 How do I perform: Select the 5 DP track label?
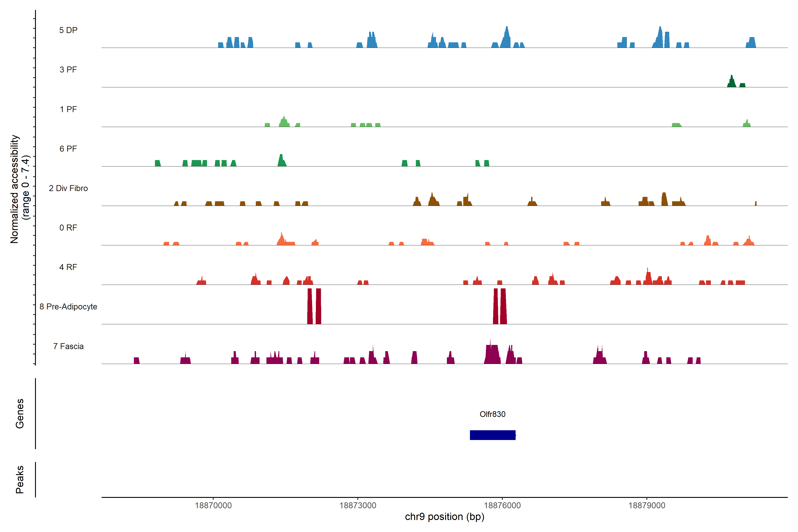tap(68, 30)
